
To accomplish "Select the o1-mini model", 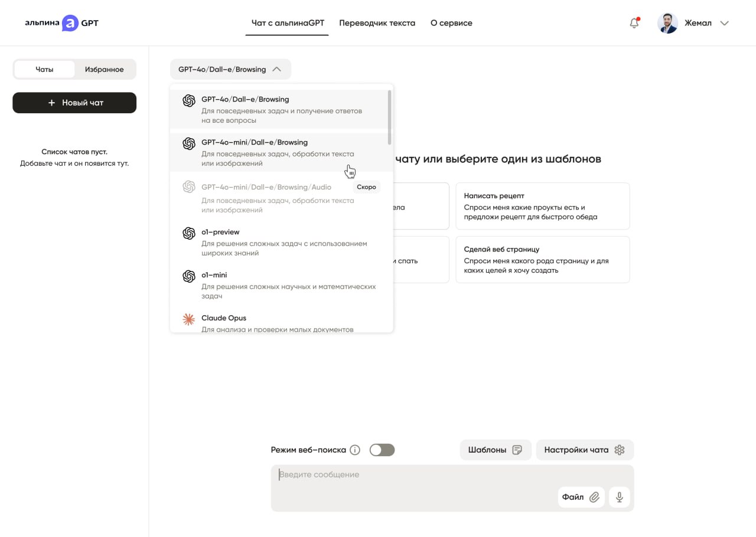I will click(x=278, y=285).
